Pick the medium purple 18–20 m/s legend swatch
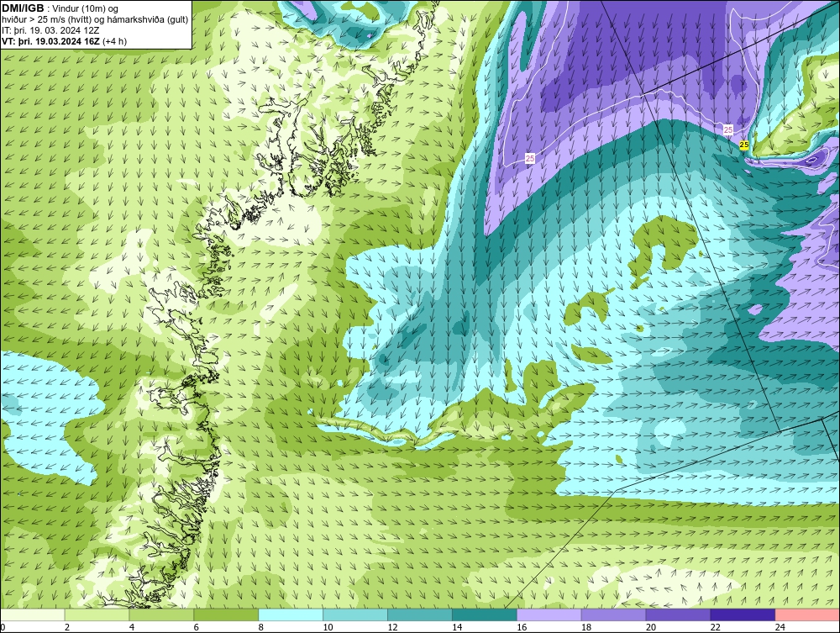The height and width of the screenshot is (633, 840). [x=613, y=615]
